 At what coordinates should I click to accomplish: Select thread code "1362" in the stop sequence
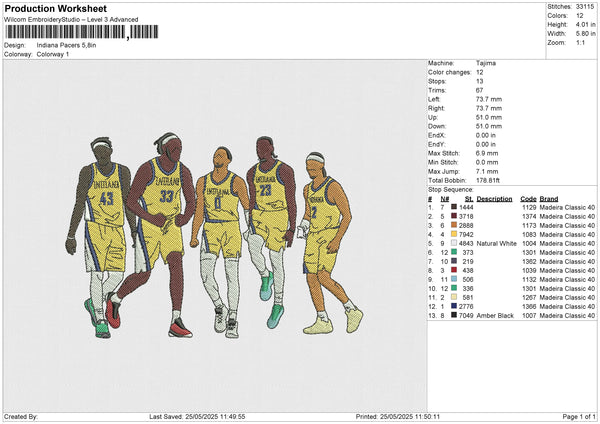pyautogui.click(x=529, y=261)
